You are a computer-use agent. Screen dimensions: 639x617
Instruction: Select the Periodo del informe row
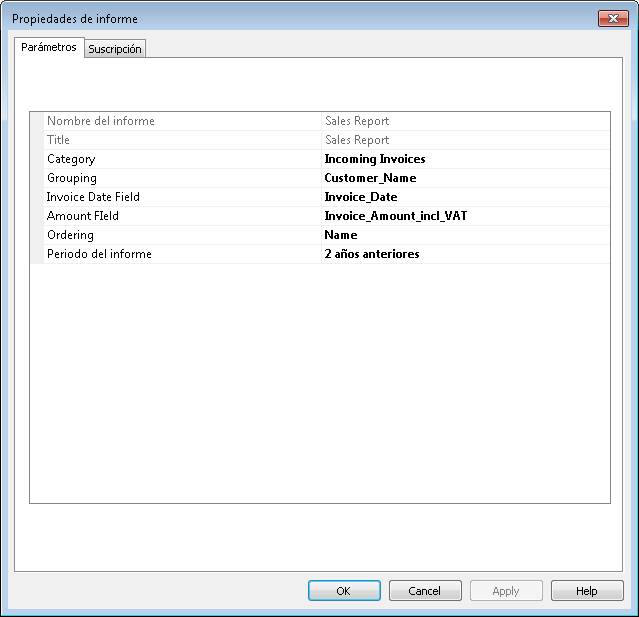320,254
